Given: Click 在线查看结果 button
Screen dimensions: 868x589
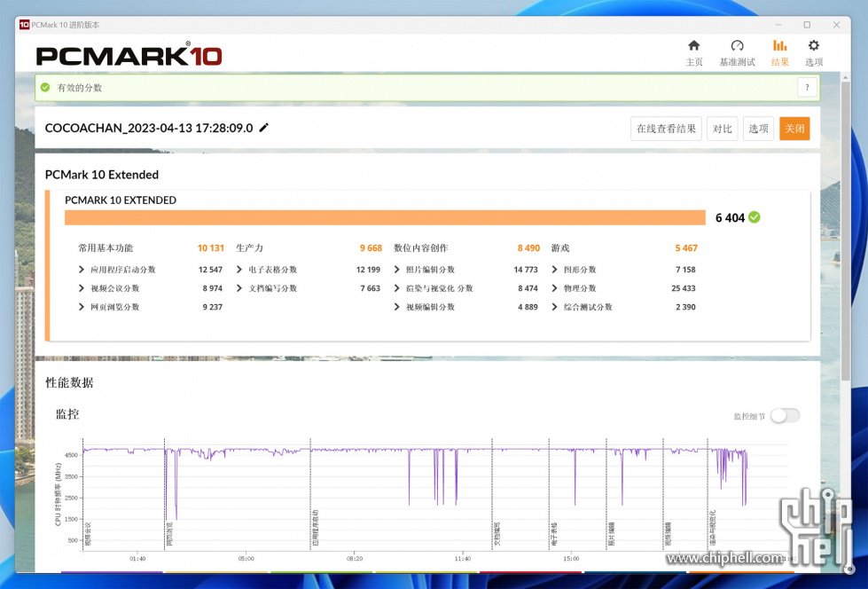Looking at the screenshot, I should [x=666, y=129].
